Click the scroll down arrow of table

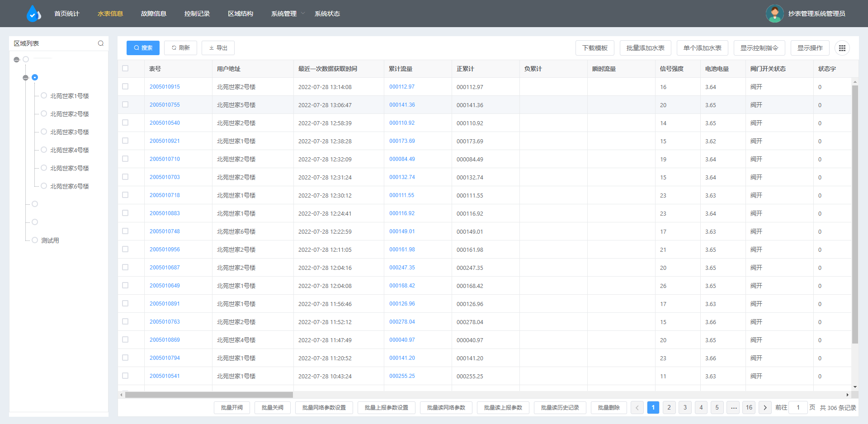(855, 387)
